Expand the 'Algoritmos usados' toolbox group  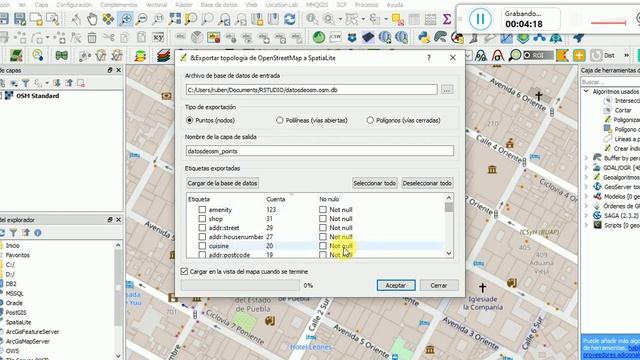tap(586, 91)
